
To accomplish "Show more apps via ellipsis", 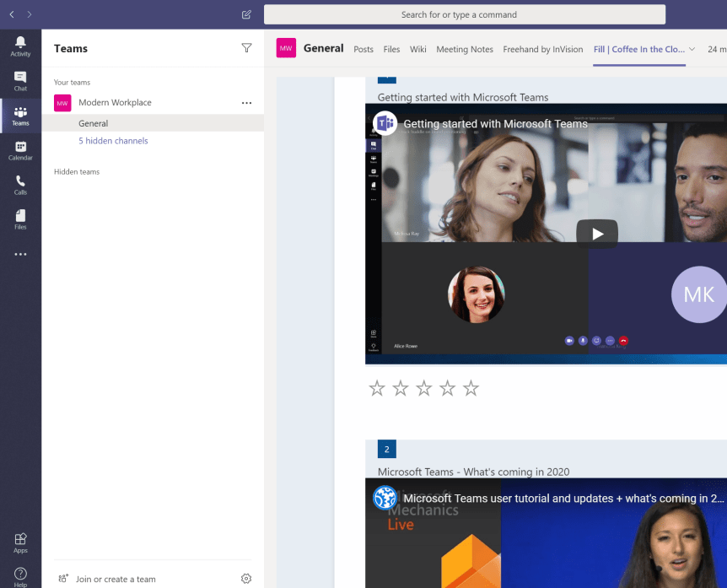I will click(20, 254).
